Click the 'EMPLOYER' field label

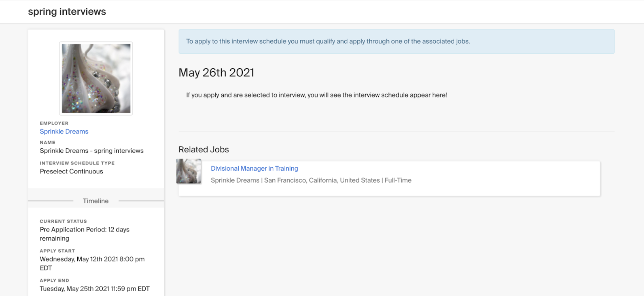click(54, 123)
